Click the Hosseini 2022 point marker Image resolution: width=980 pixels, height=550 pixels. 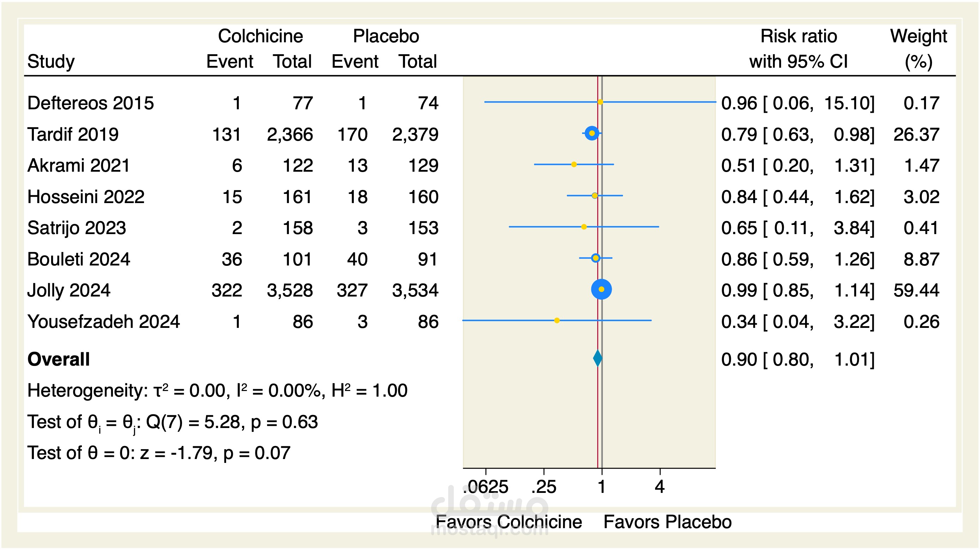[595, 196]
